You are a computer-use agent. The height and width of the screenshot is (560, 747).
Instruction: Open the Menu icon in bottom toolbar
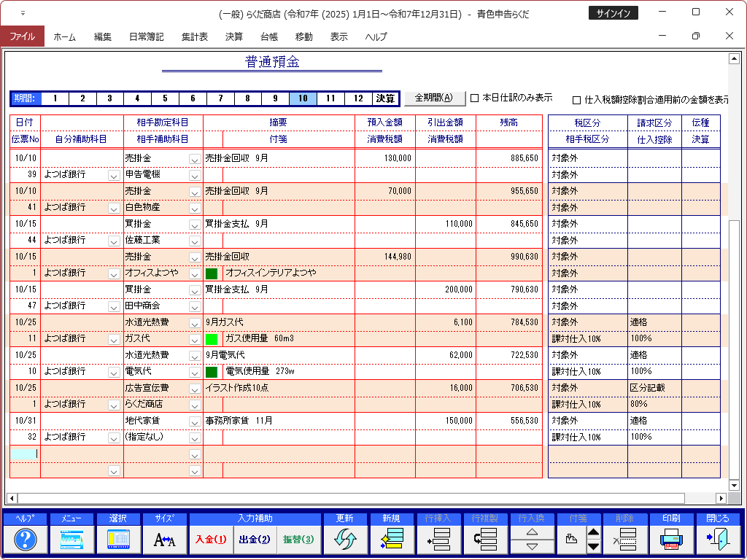pyautogui.click(x=72, y=540)
